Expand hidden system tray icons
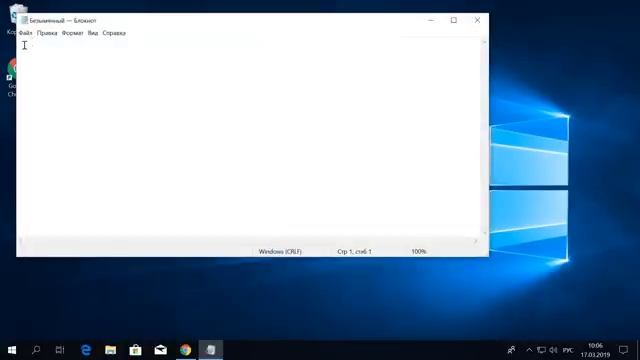 529,350
